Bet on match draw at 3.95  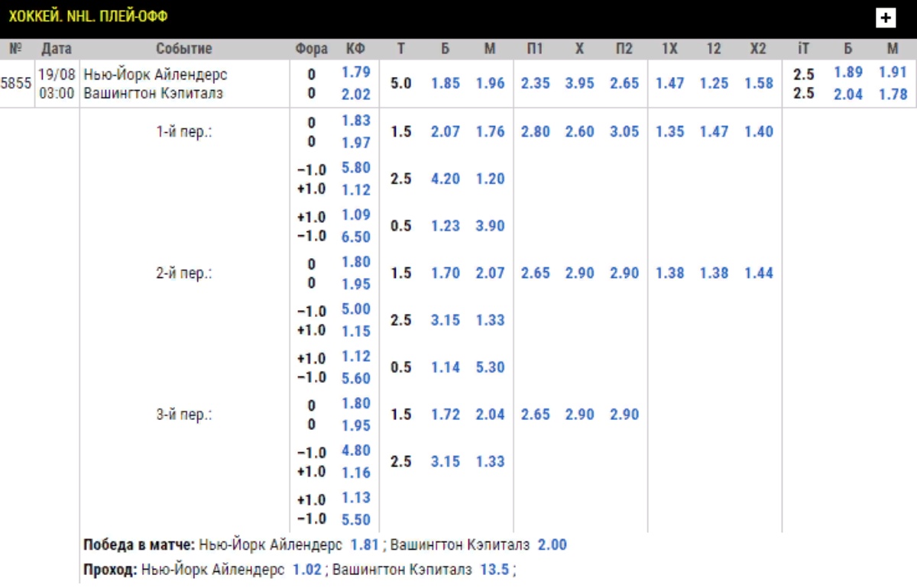579,83
